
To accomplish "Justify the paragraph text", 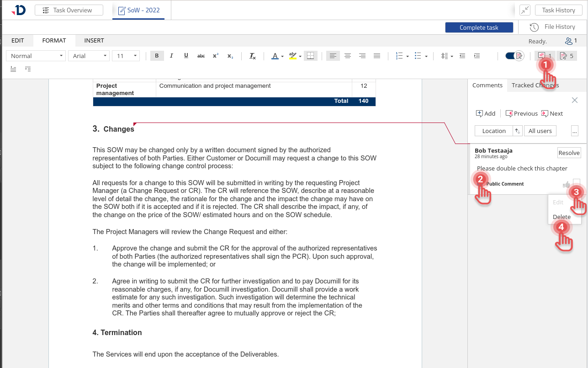I will coord(377,56).
